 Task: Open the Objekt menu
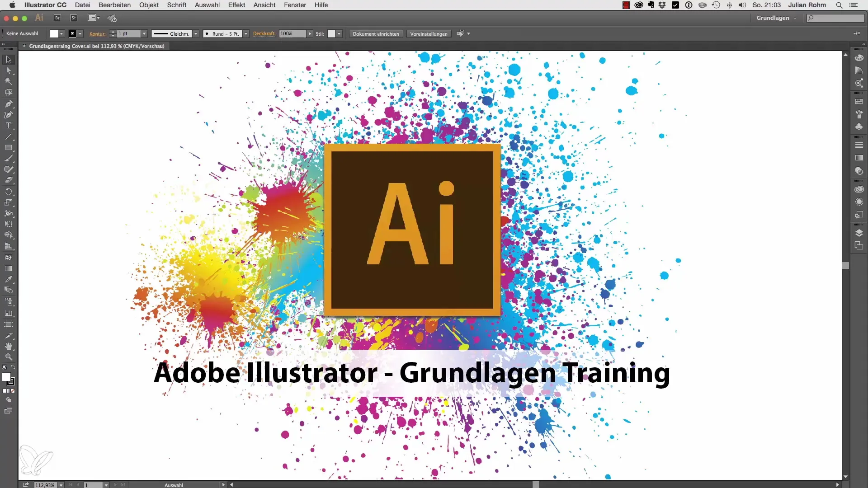coord(149,5)
